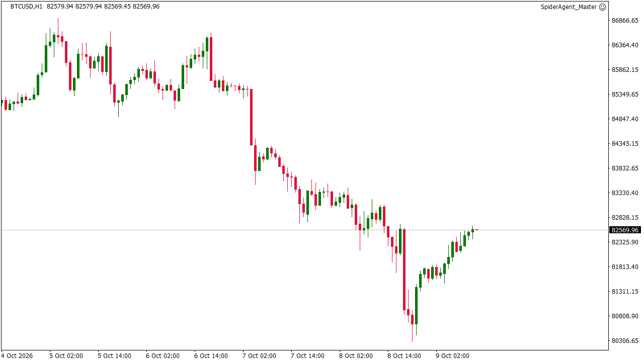Click the 5 Oct 02:00 time label
Screen dimensions: 644x362
pyautogui.click(x=66, y=356)
